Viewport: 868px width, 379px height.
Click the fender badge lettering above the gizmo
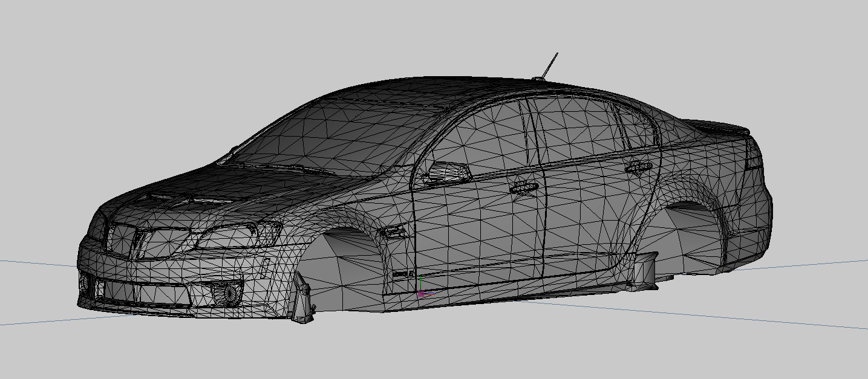tap(403, 274)
